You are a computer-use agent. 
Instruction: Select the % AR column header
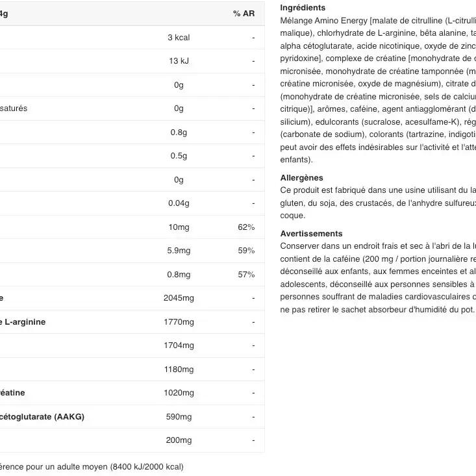point(244,14)
